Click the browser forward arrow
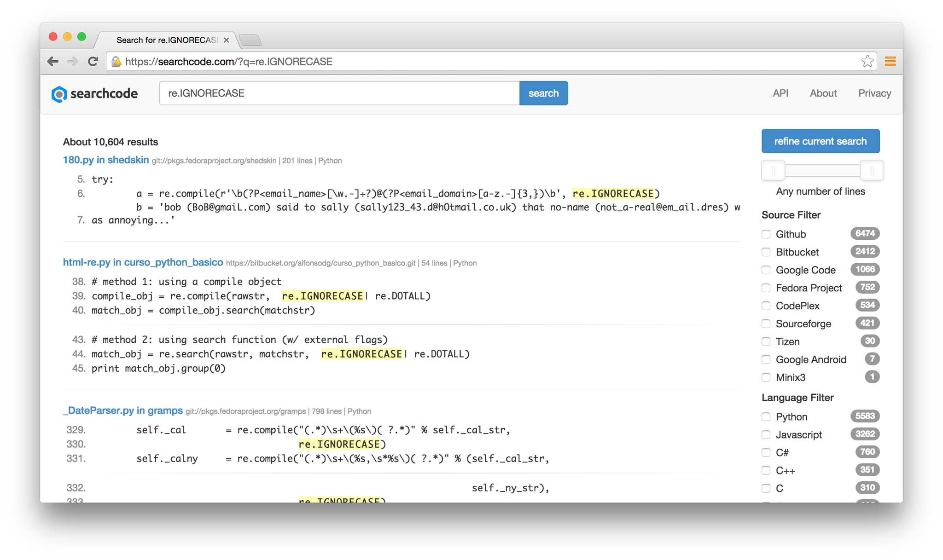The image size is (943, 560). (x=72, y=61)
